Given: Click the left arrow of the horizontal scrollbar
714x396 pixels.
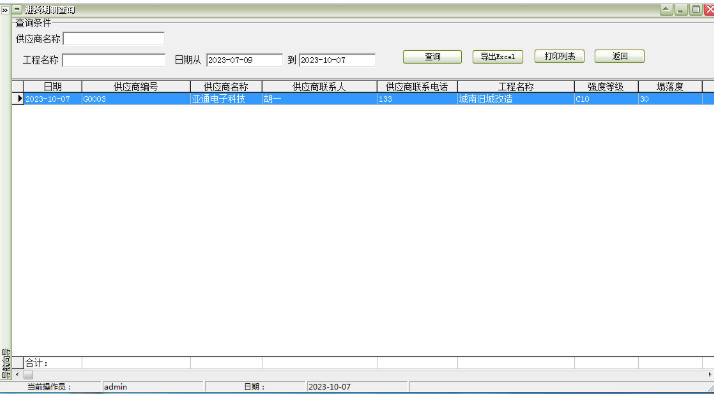Looking at the screenshot, I should 17,374.
